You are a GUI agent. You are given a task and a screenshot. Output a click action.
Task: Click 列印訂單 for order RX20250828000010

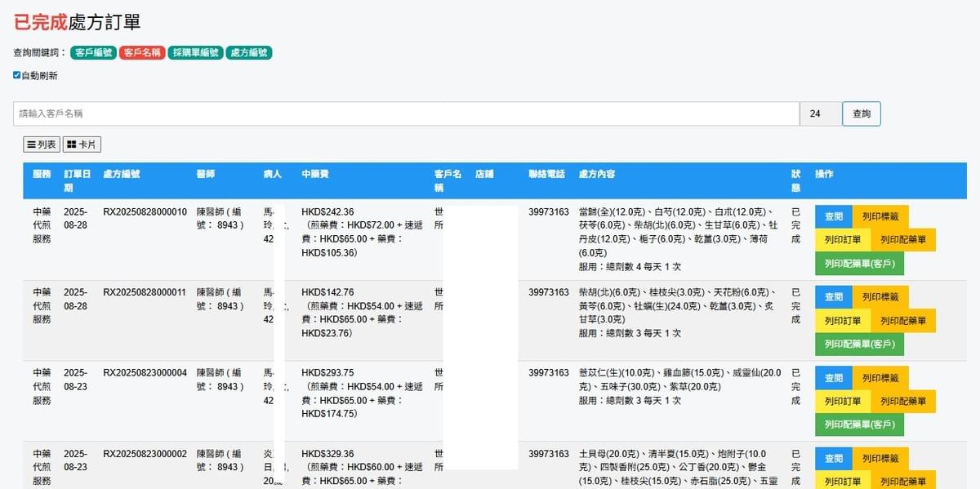[x=843, y=240]
